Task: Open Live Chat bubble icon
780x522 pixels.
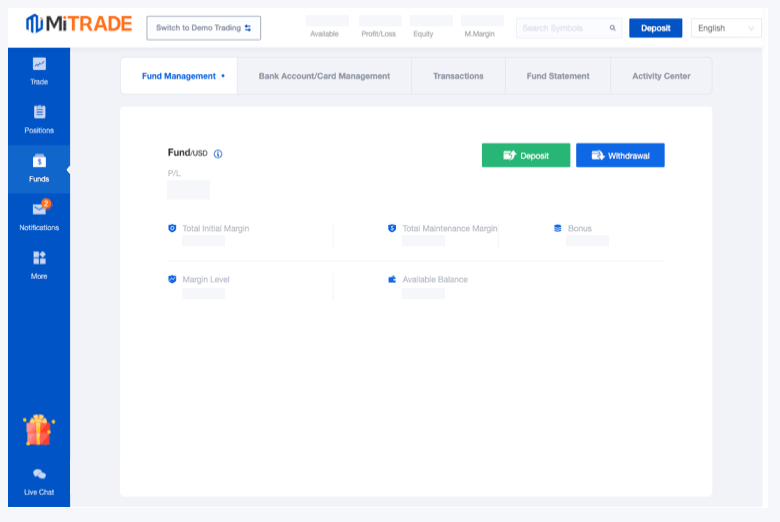Action: pyautogui.click(x=39, y=474)
